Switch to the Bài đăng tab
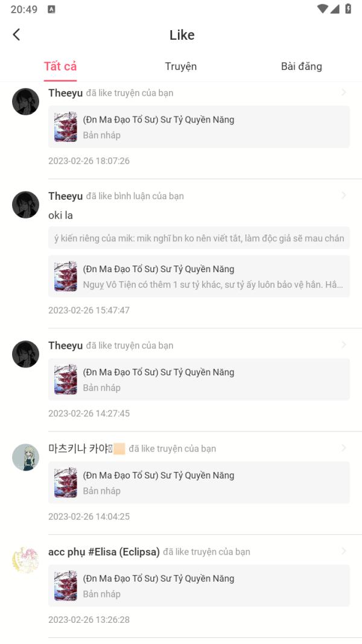The height and width of the screenshot is (644, 362). [x=301, y=66]
